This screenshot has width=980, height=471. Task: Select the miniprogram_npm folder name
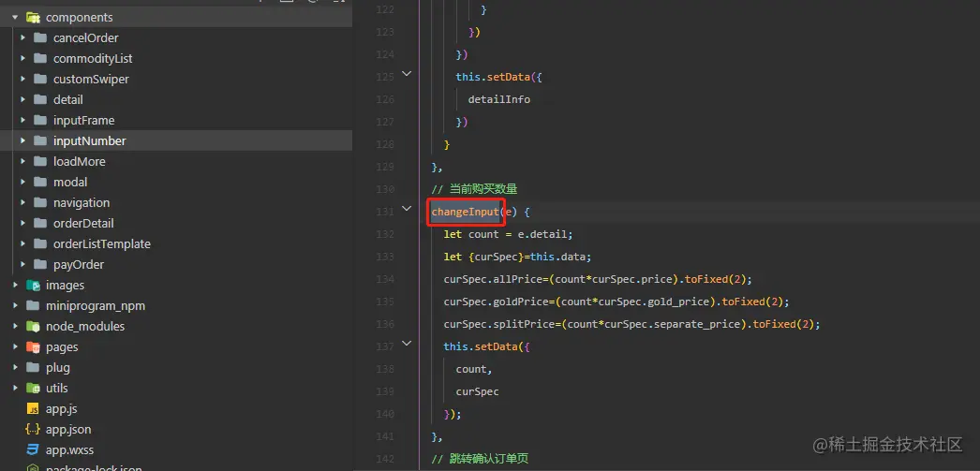click(95, 306)
